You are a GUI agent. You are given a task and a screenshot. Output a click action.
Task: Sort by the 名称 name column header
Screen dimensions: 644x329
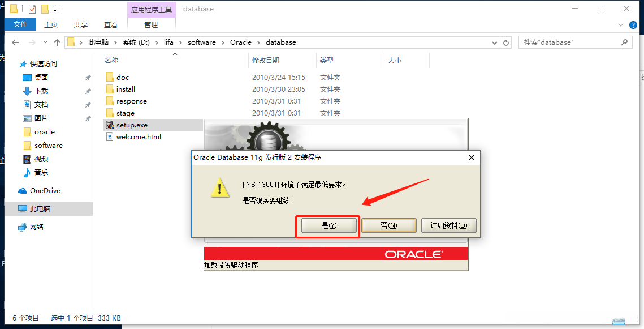pyautogui.click(x=111, y=61)
